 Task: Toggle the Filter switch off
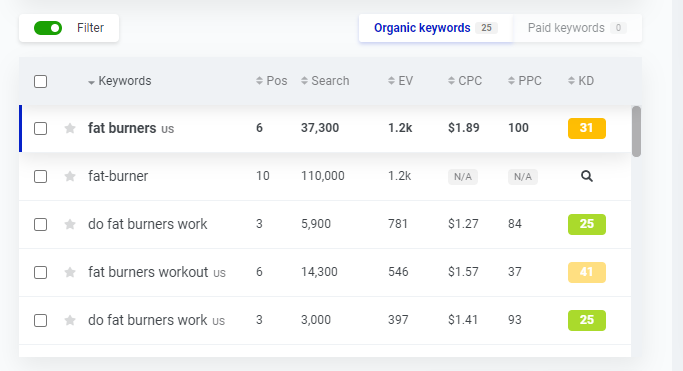[x=48, y=28]
